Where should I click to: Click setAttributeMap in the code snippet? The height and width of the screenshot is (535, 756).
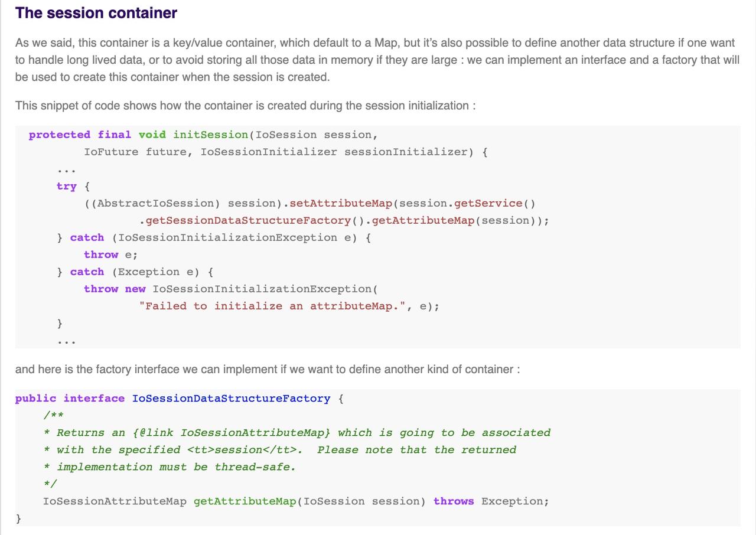point(341,203)
